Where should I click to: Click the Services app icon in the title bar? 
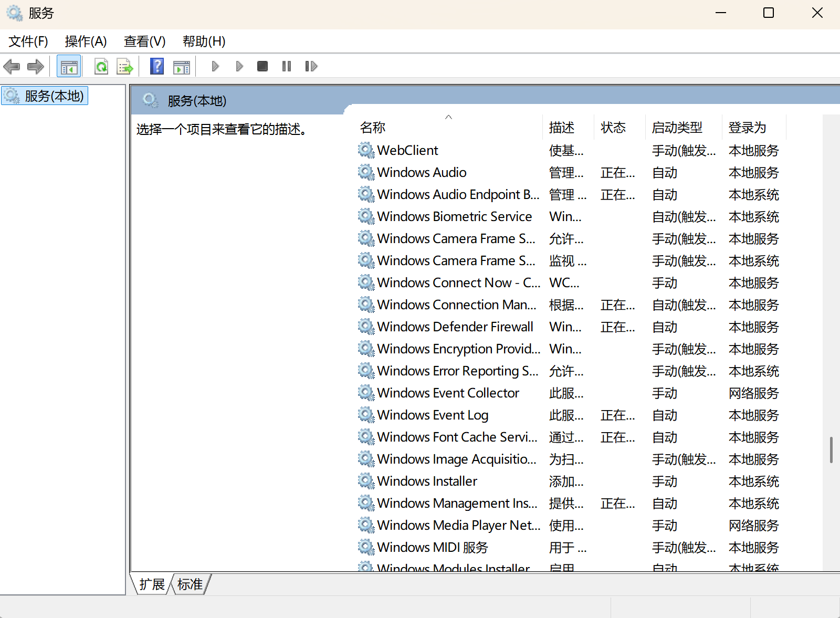[x=15, y=13]
